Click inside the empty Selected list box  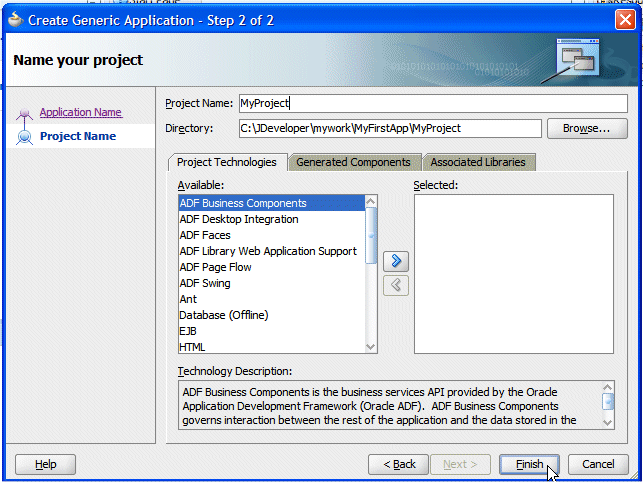point(514,274)
